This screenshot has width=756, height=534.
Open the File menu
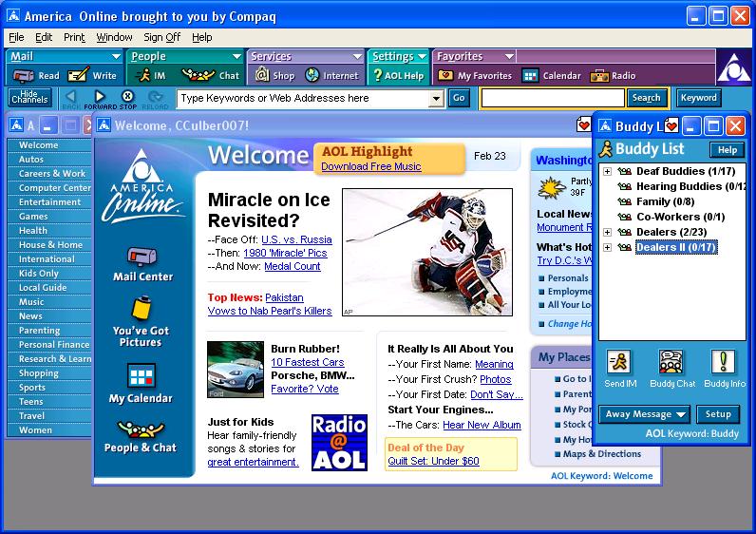tap(16, 37)
